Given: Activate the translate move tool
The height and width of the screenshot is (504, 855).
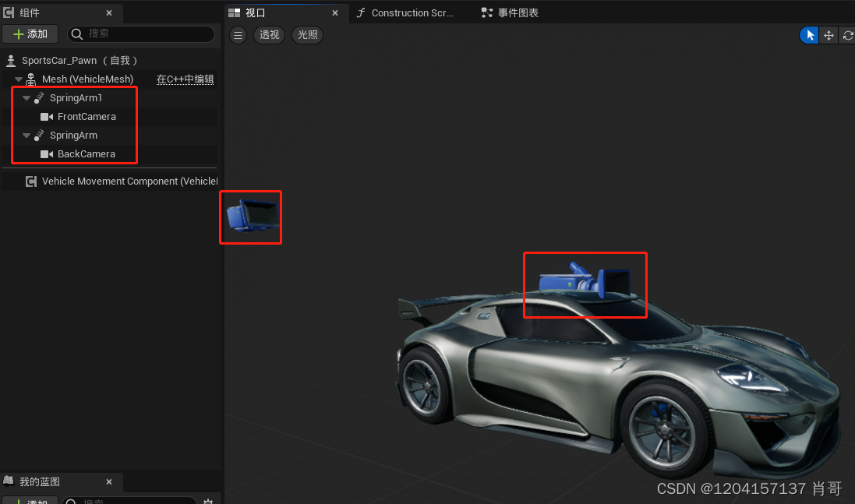Looking at the screenshot, I should pyautogui.click(x=829, y=35).
